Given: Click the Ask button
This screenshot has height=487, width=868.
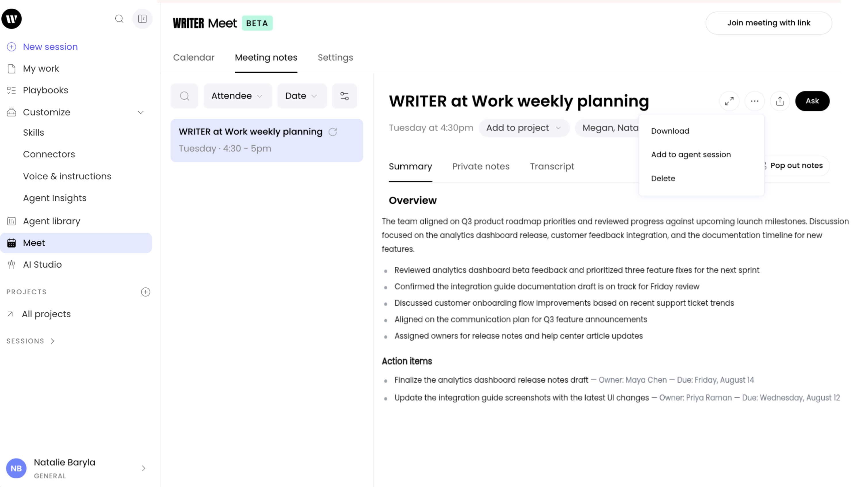Looking at the screenshot, I should tap(812, 101).
